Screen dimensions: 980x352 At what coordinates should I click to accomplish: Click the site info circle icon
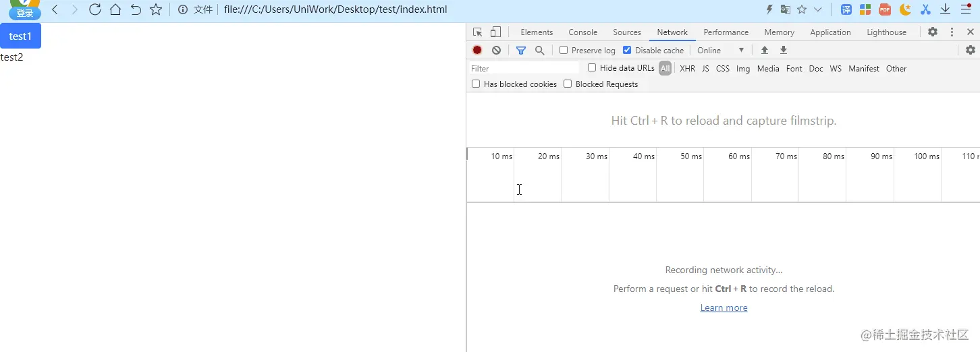182,9
